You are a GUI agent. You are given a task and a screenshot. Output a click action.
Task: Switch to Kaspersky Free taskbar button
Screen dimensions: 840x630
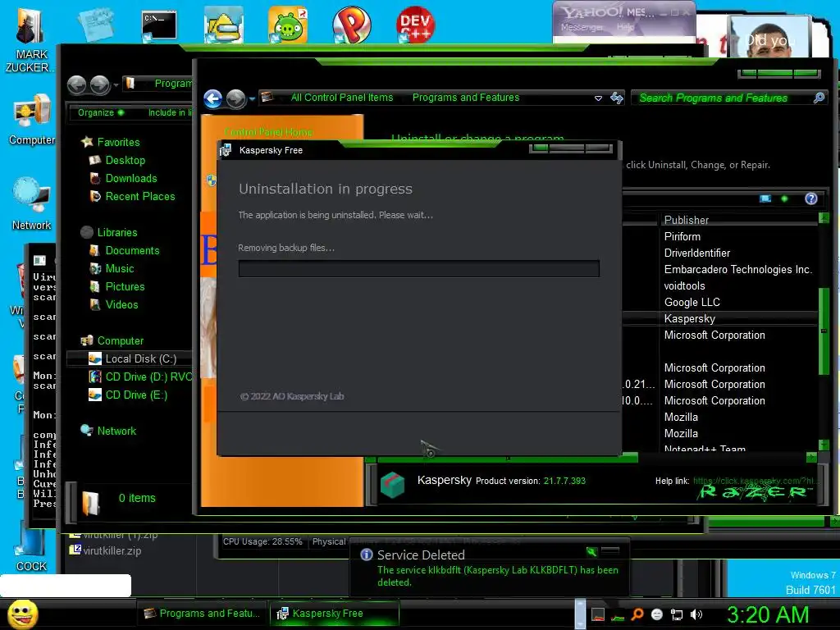point(335,614)
